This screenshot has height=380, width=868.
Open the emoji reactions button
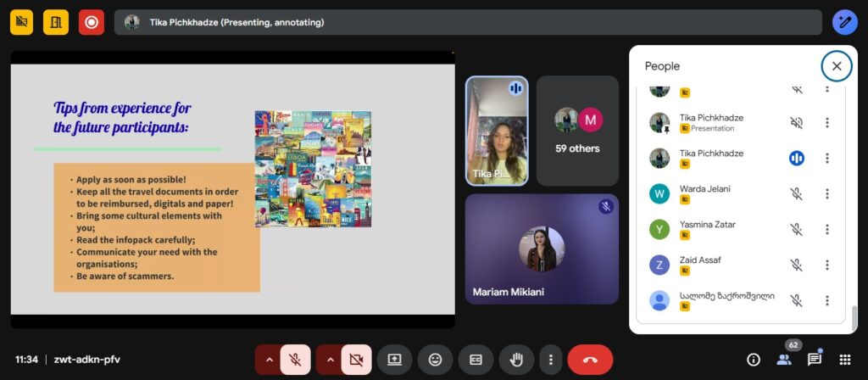click(x=435, y=360)
